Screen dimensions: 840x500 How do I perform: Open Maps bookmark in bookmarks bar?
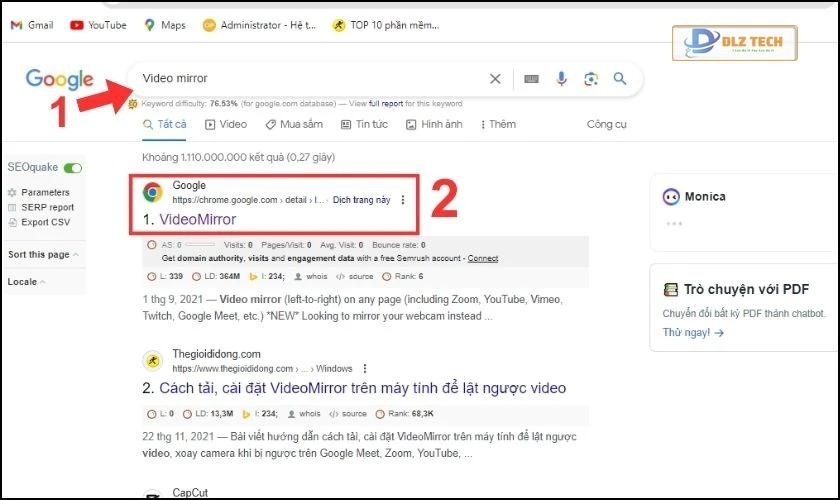[x=164, y=25]
